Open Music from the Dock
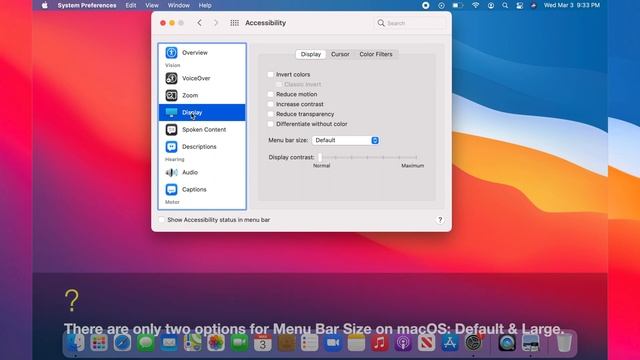This screenshot has width=640, height=360. tap(380, 343)
